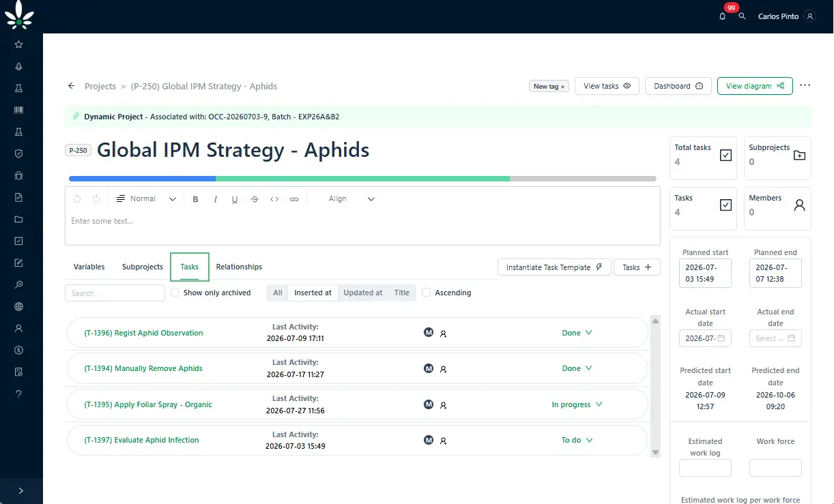Open the Normal text style dropdown
The width and height of the screenshot is (834, 504).
[146, 199]
